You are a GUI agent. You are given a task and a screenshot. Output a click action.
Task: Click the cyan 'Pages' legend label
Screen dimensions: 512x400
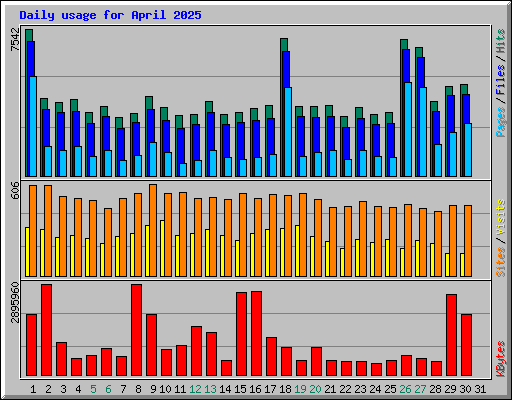(500, 122)
